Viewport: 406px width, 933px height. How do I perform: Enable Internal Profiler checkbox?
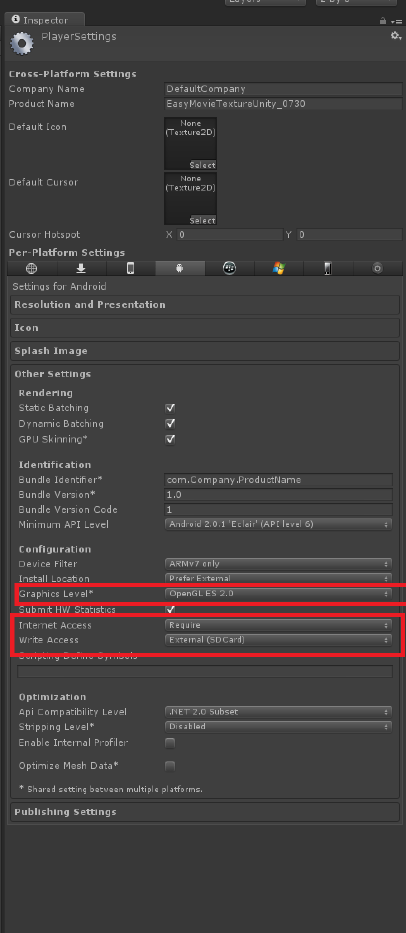click(170, 743)
